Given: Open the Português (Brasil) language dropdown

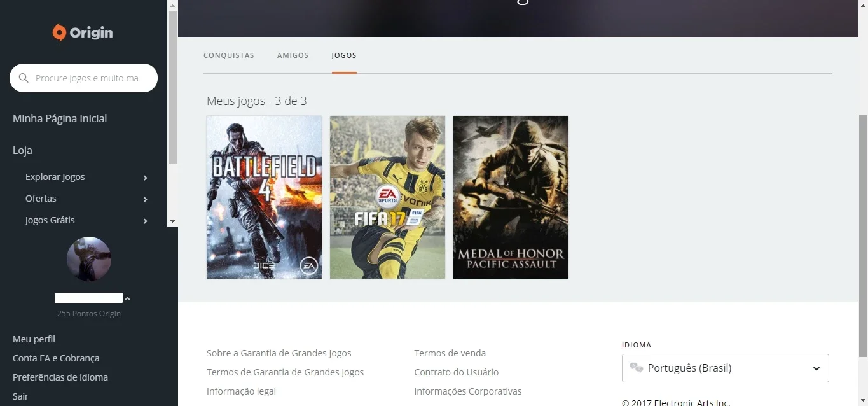Looking at the screenshot, I should (x=726, y=368).
